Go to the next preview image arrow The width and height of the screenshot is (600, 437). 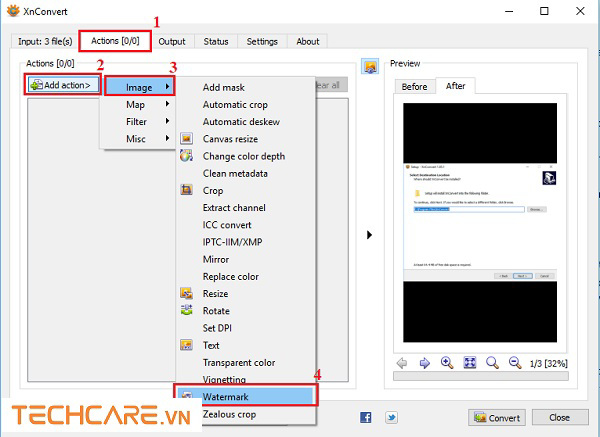pos(425,363)
